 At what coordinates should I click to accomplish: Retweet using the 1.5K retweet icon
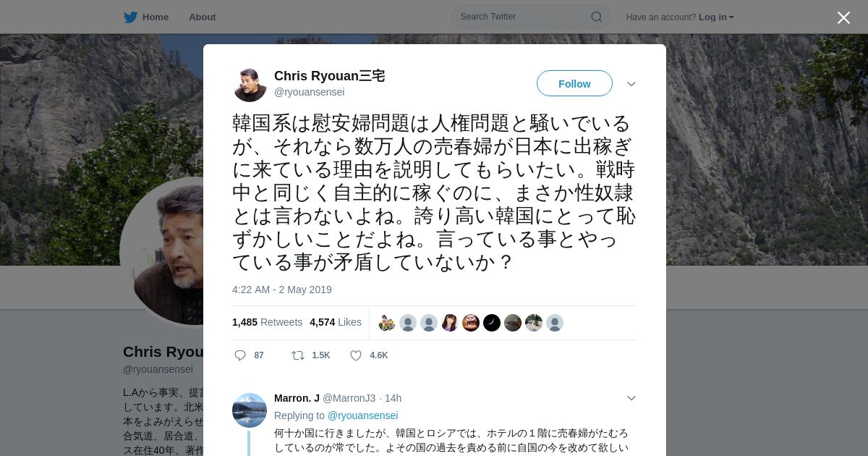pos(298,355)
